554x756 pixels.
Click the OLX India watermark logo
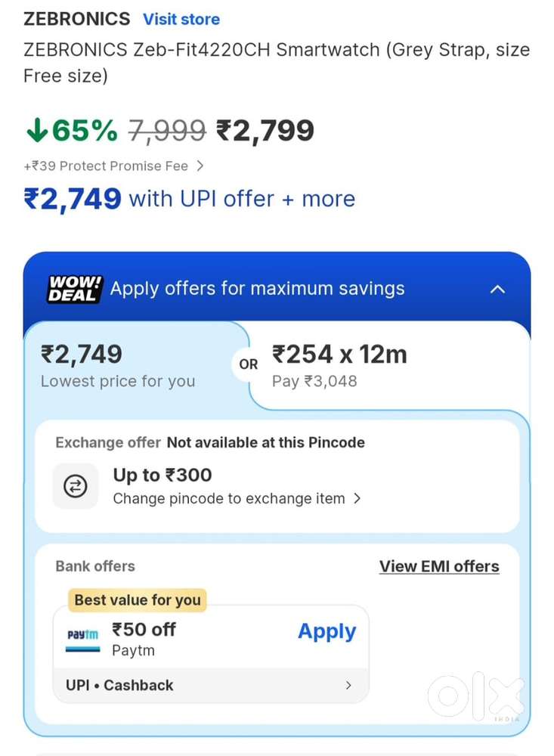(476, 696)
